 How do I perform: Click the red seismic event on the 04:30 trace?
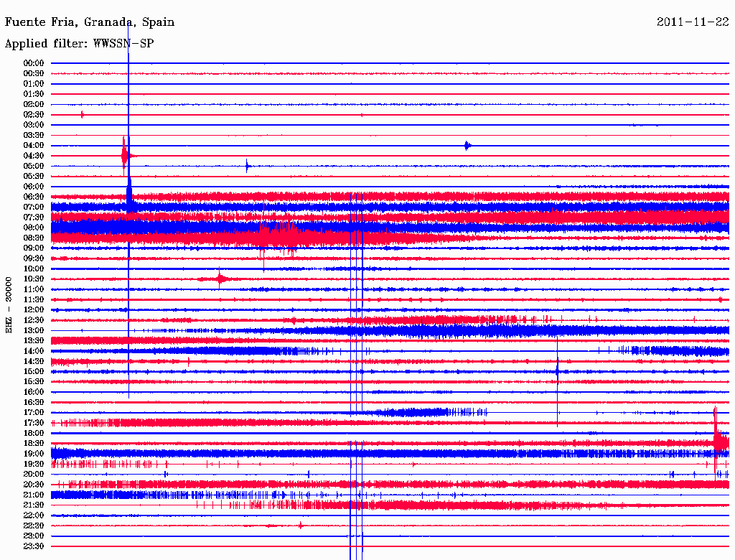tap(126, 156)
